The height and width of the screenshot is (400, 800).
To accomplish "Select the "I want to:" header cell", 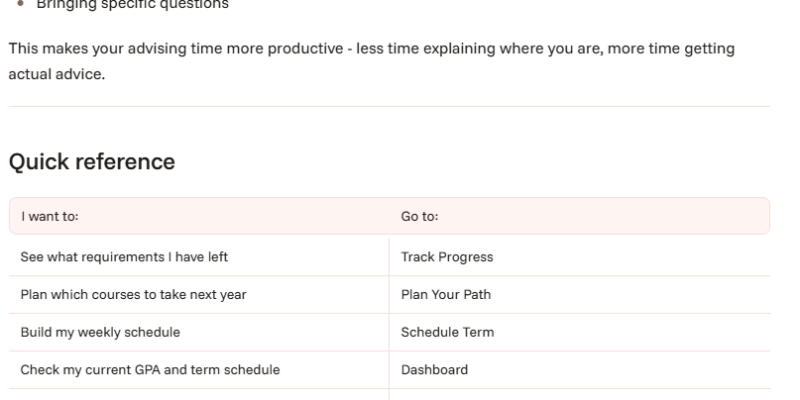I will 199,216.
